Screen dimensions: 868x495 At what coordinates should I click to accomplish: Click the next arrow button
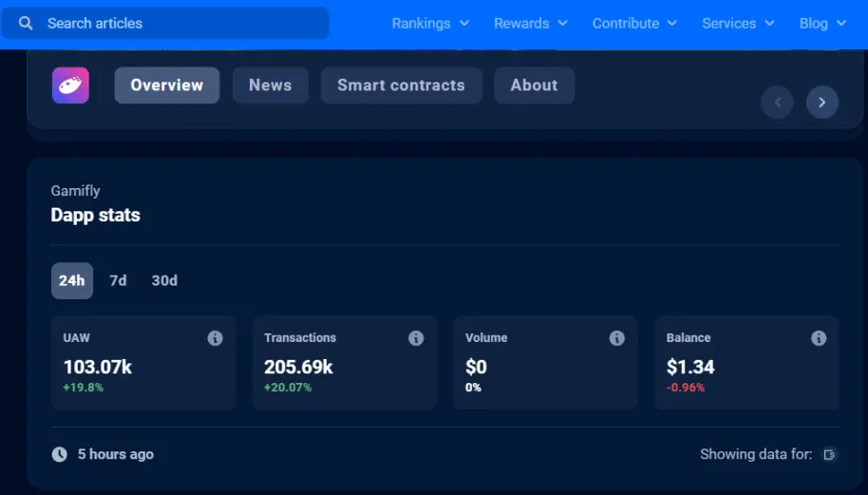(822, 102)
